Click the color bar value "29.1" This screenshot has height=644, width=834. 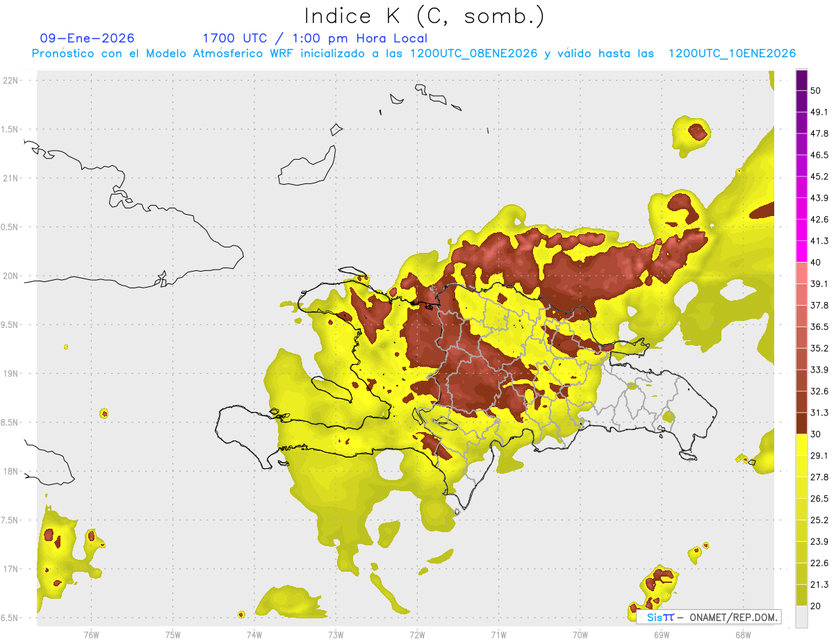(x=819, y=456)
